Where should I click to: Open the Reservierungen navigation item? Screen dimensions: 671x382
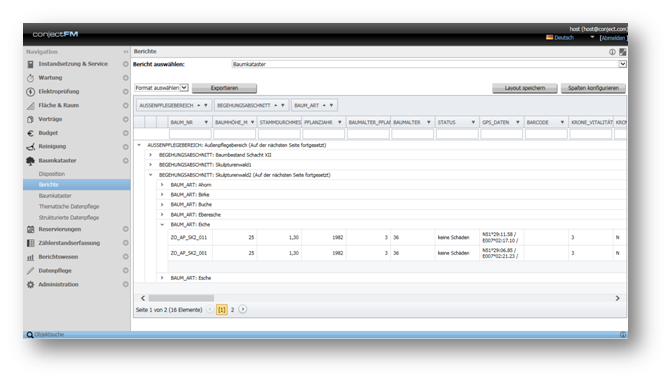[59, 229]
